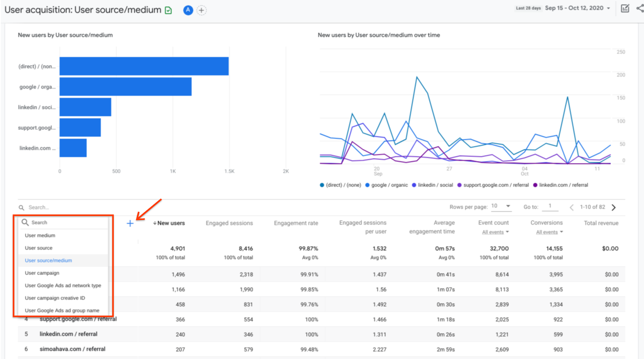Select User campaign dimension
This screenshot has width=644, height=359.
pyautogui.click(x=42, y=273)
